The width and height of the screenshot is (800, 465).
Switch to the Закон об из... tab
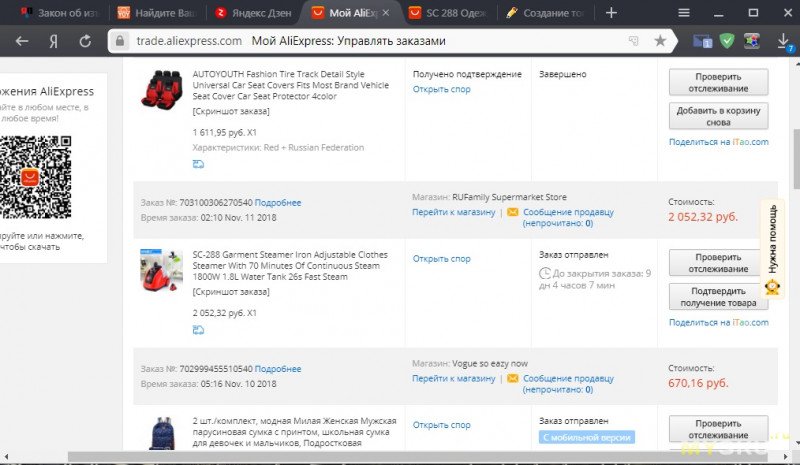[59, 13]
